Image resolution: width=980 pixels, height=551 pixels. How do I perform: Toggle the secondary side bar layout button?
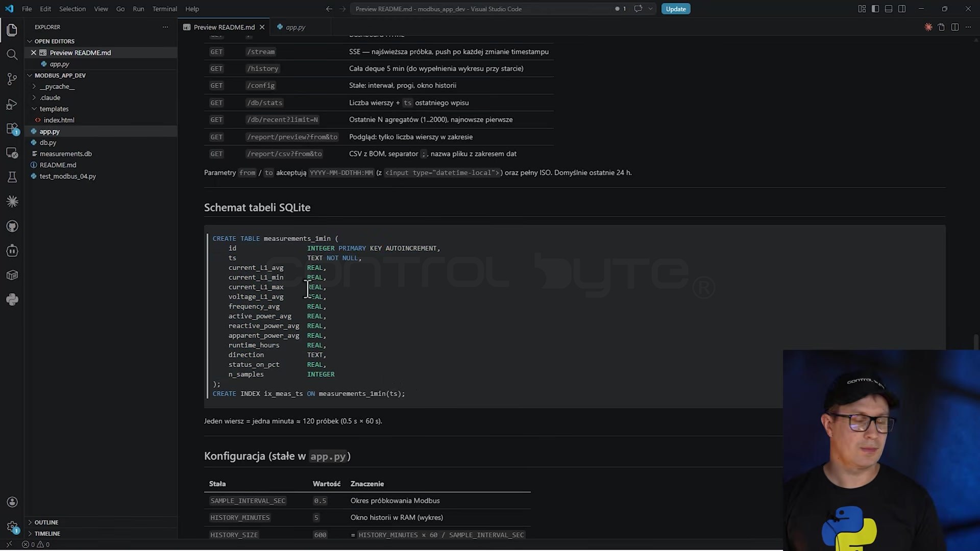902,9
